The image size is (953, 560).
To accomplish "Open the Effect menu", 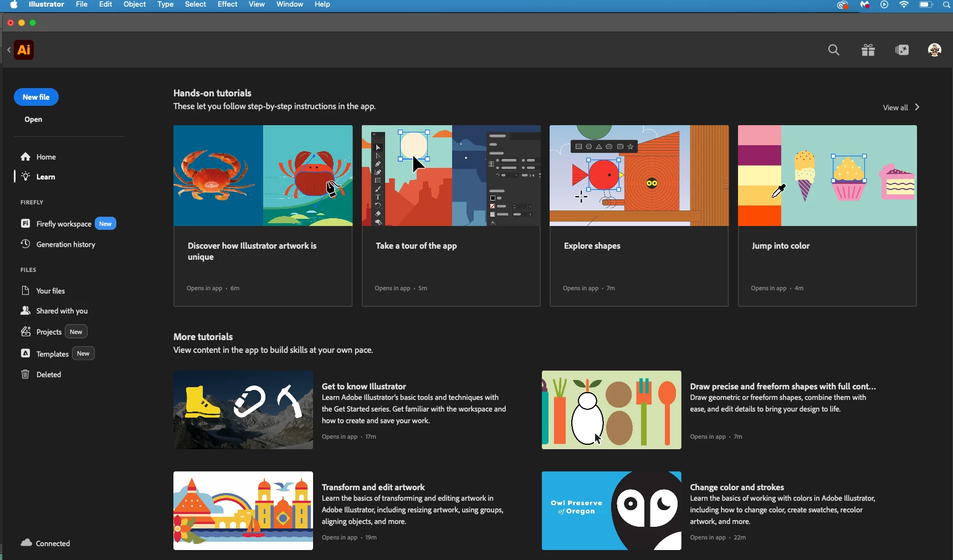I will tap(228, 4).
